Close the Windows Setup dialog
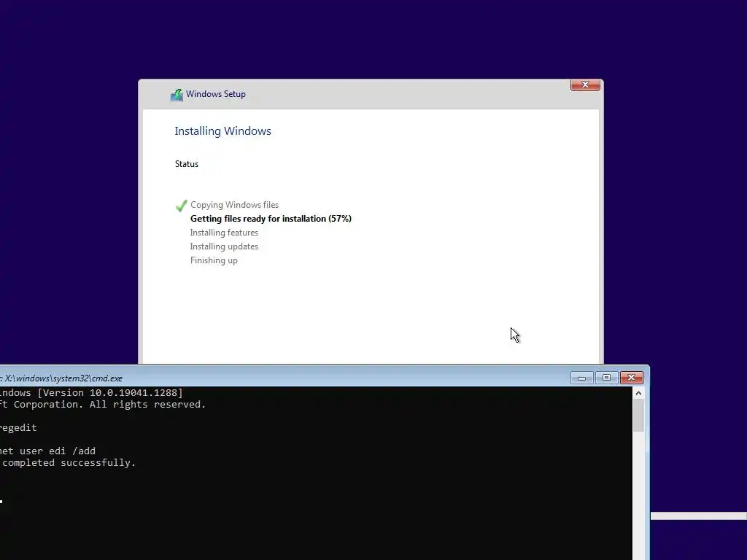This screenshot has height=560, width=747. coord(585,85)
